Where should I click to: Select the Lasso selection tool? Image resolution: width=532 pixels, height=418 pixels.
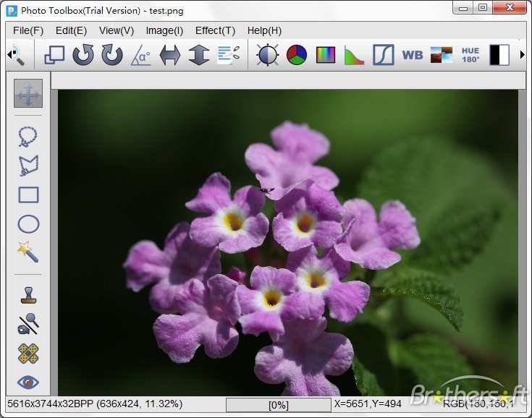[x=28, y=137]
